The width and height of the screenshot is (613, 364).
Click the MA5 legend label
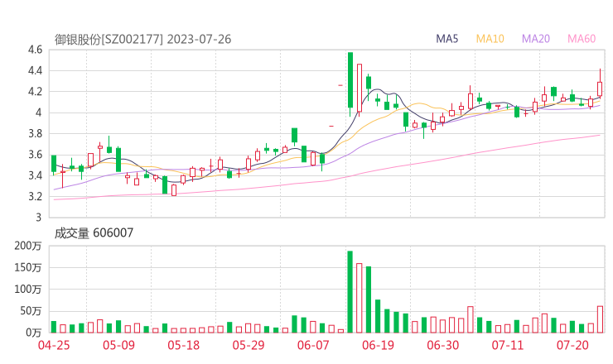point(446,39)
